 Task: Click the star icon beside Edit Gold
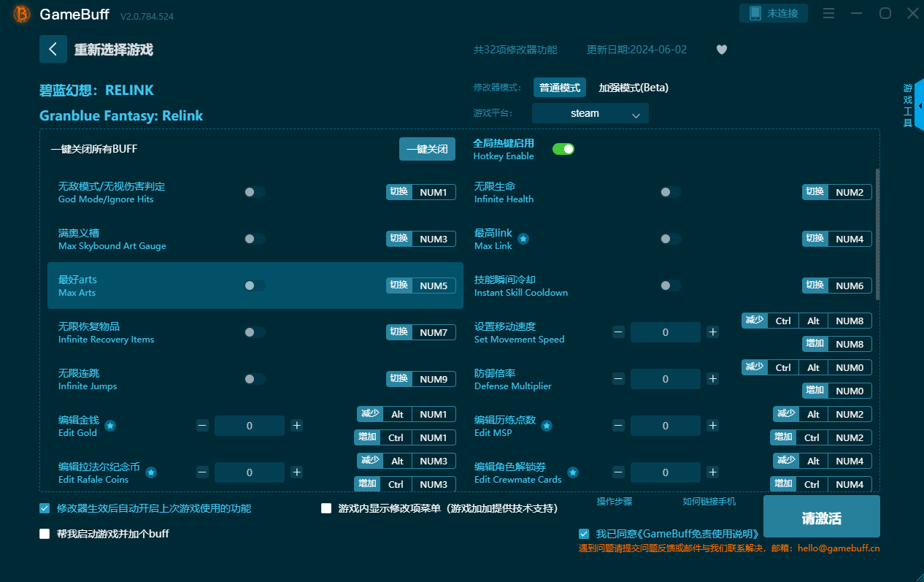(x=110, y=426)
